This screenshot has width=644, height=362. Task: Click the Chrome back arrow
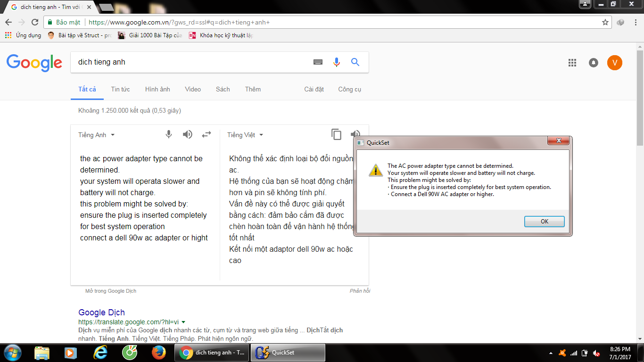point(8,22)
